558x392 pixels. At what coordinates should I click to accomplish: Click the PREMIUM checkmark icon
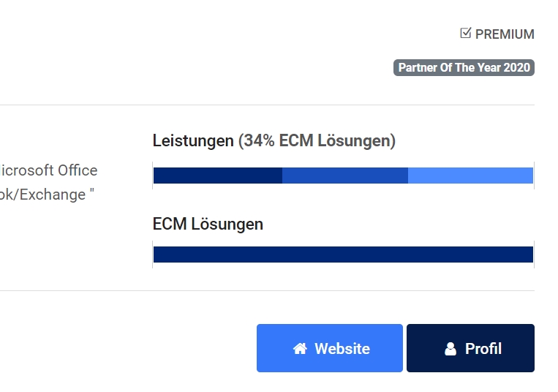point(465,33)
